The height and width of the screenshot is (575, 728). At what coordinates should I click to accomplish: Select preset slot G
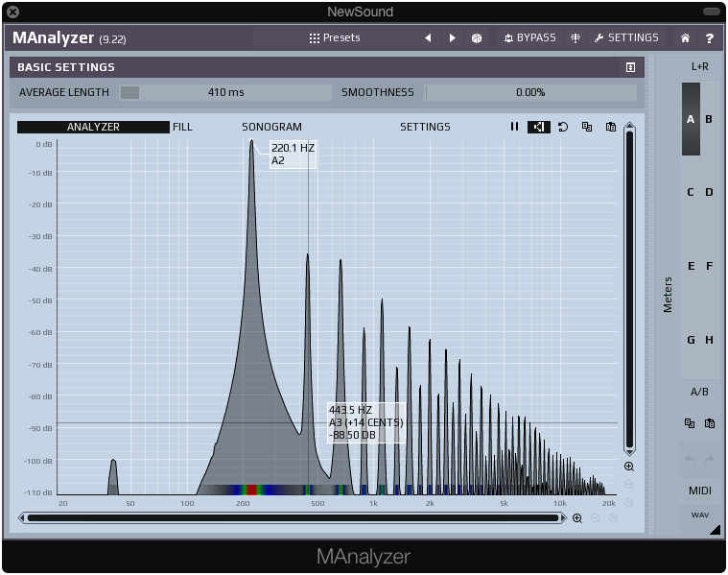691,340
